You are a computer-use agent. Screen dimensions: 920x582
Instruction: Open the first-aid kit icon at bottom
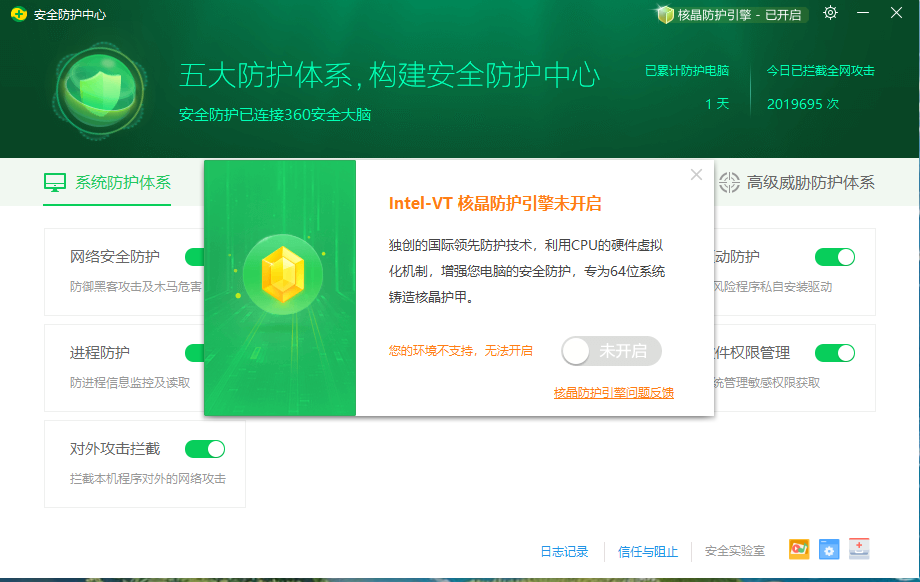(x=858, y=549)
